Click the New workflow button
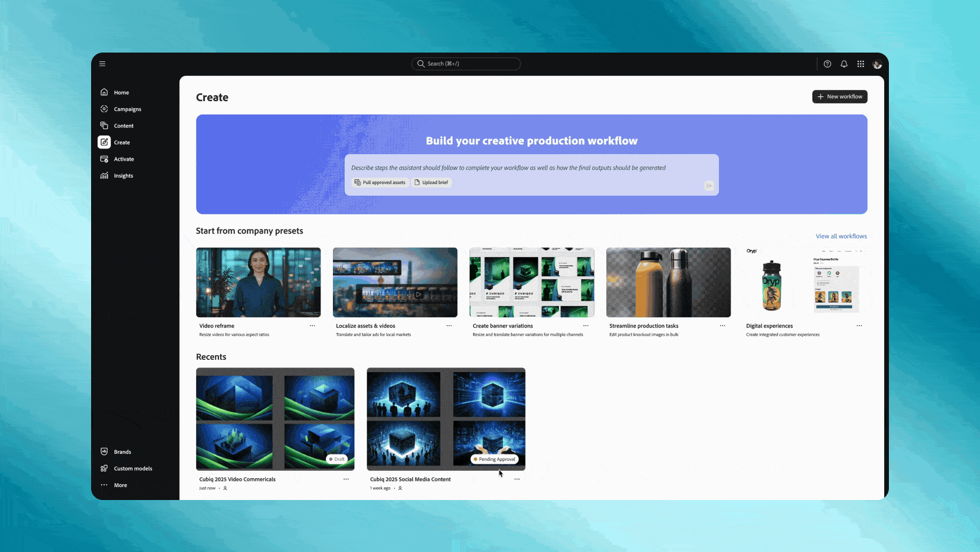 tap(839, 97)
